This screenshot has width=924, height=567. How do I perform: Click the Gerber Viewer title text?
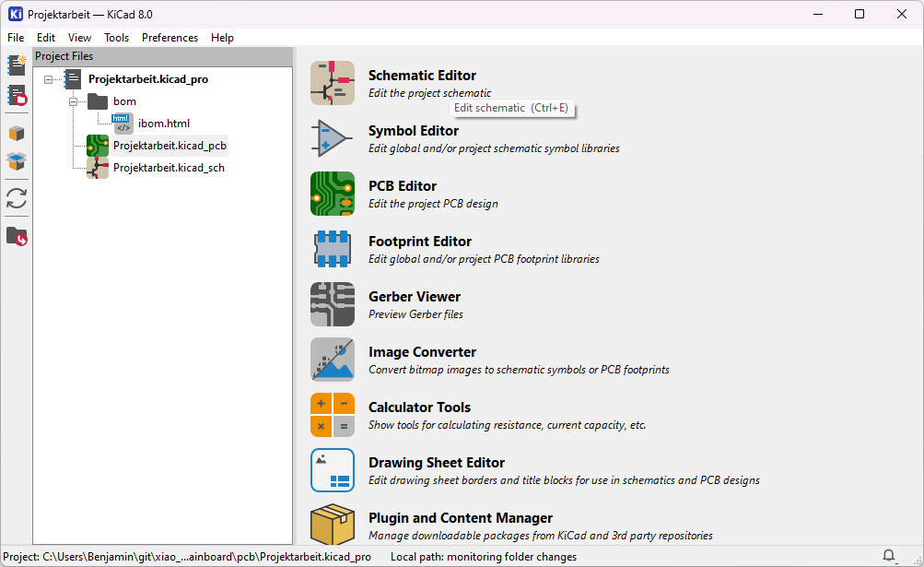pyautogui.click(x=415, y=297)
